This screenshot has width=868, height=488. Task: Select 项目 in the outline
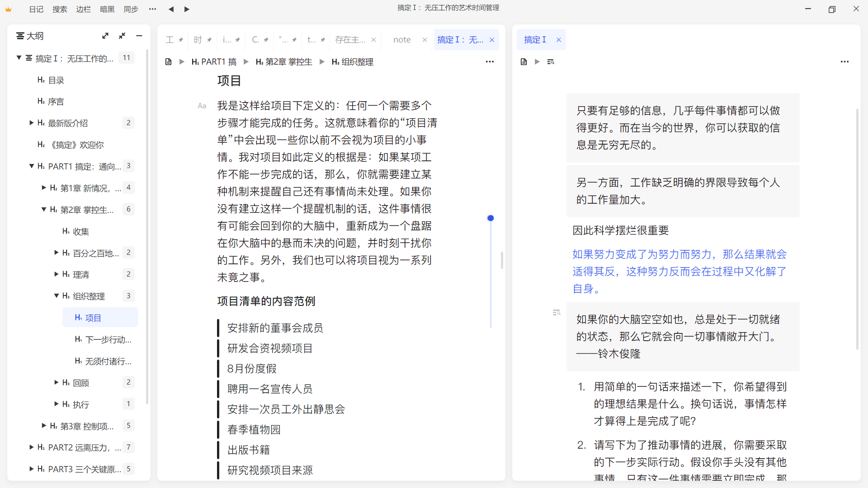click(x=100, y=318)
